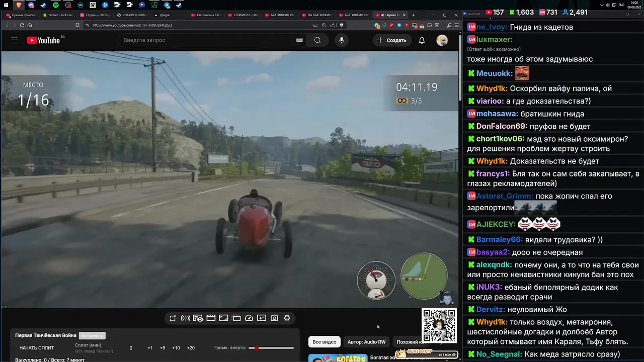Open a new browser tab with plus button
The image size is (644, 362).
tap(414, 15)
